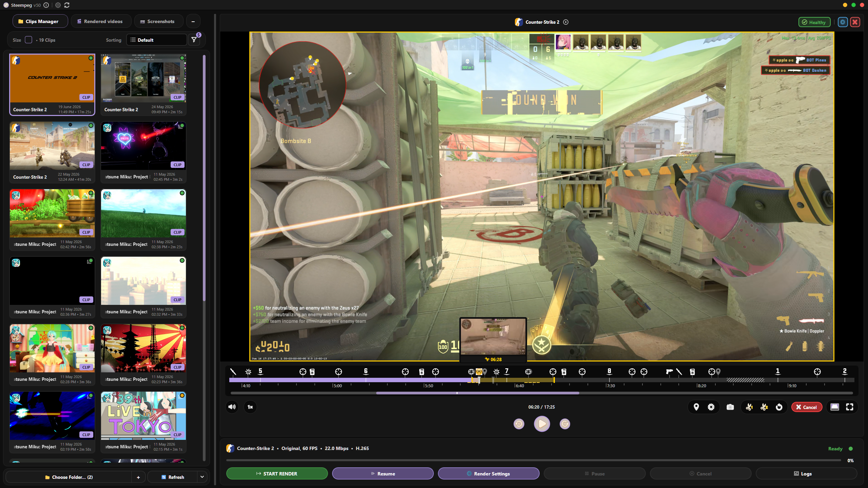Viewport: 868px width, 488px height.
Task: Open the clip filter funnel icon
Action: point(194,40)
